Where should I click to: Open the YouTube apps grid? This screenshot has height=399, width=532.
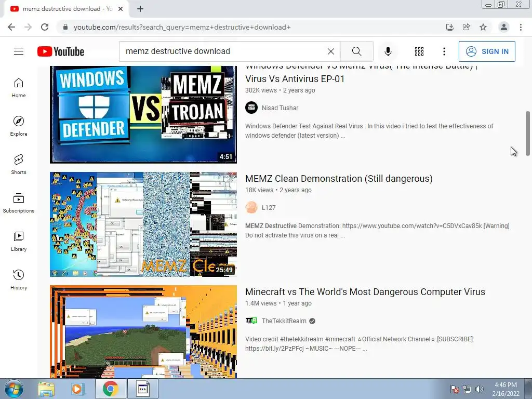coord(419,51)
